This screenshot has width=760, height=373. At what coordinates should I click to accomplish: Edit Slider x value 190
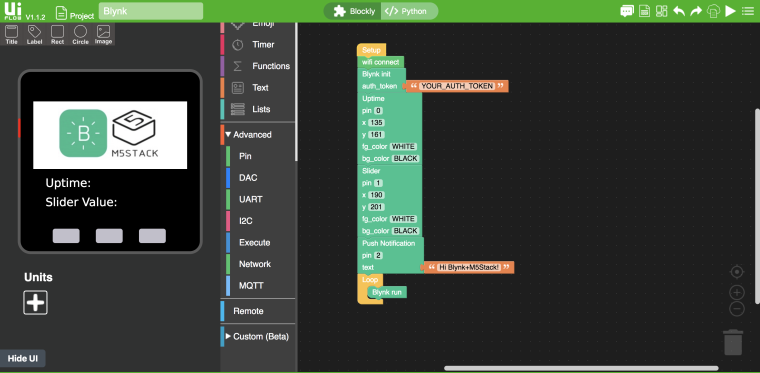(376, 195)
